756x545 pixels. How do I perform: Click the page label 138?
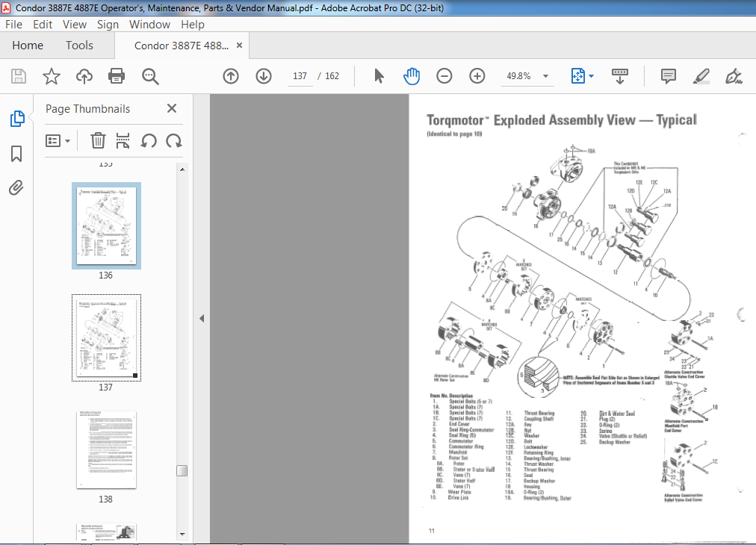point(105,499)
